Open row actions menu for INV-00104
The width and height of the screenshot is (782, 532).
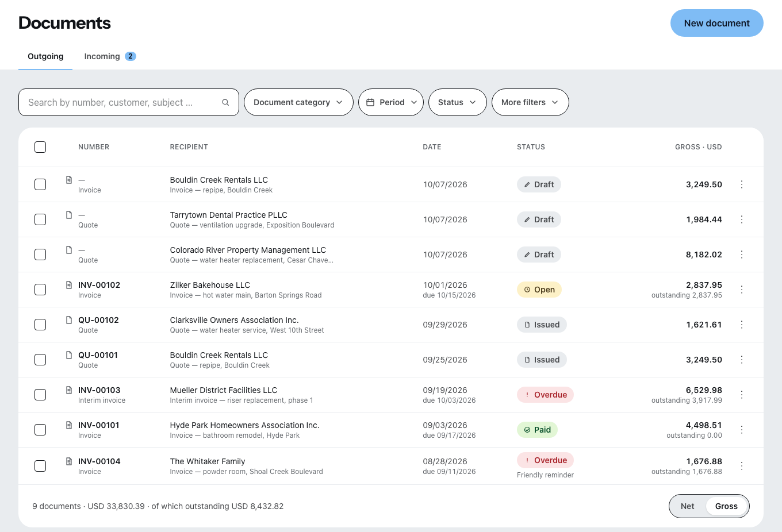[x=742, y=466]
